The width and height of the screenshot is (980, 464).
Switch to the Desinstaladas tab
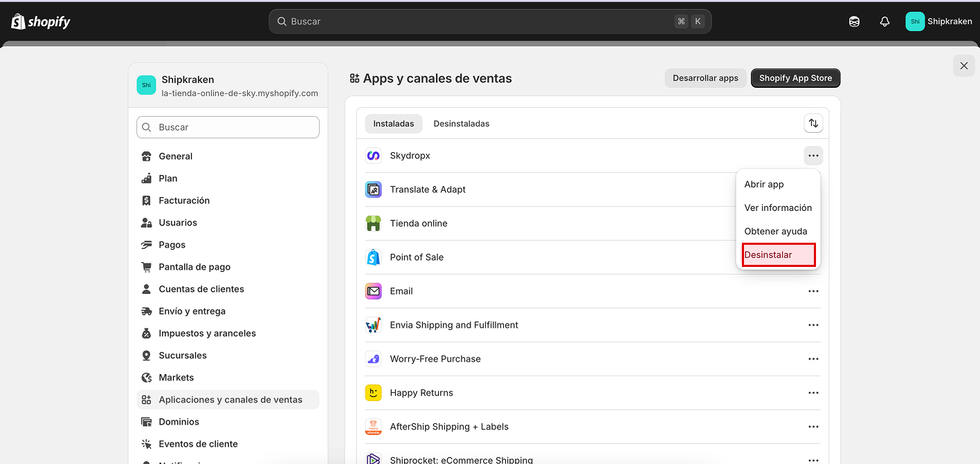click(x=462, y=124)
